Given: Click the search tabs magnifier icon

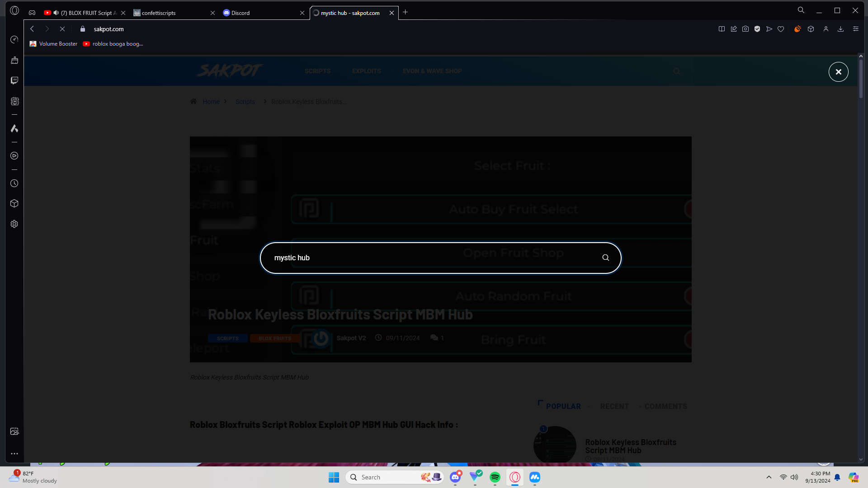Looking at the screenshot, I should pos(801,10).
